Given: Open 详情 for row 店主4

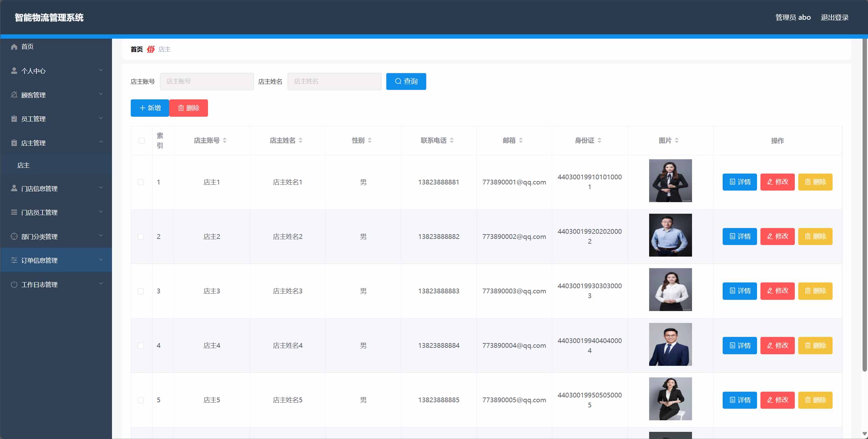Looking at the screenshot, I should pos(740,345).
